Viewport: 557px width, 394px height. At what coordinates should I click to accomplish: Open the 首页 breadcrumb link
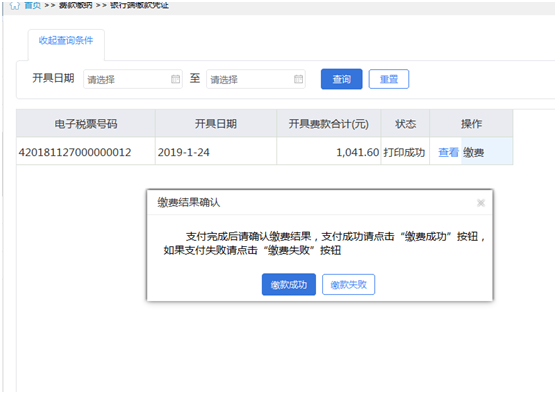[32, 5]
